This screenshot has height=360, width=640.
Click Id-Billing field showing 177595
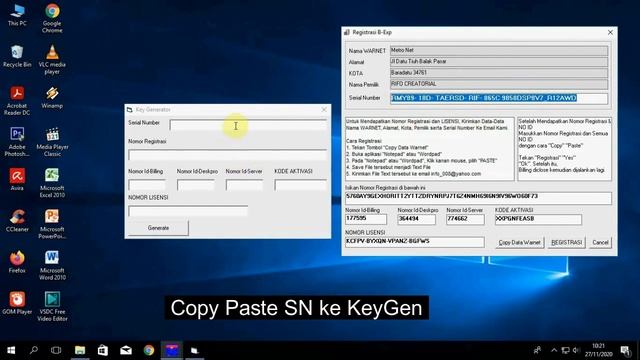point(366,219)
